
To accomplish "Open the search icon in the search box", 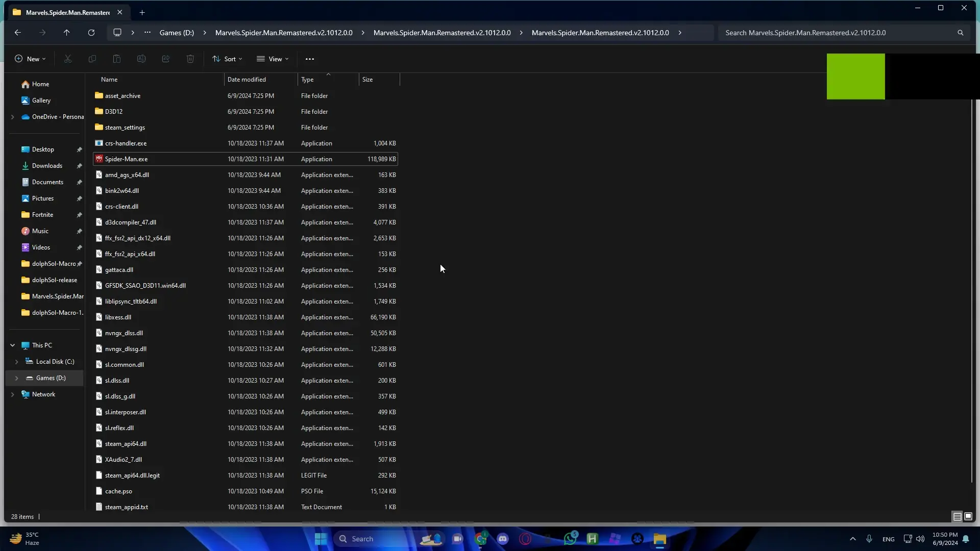I will pos(960,33).
